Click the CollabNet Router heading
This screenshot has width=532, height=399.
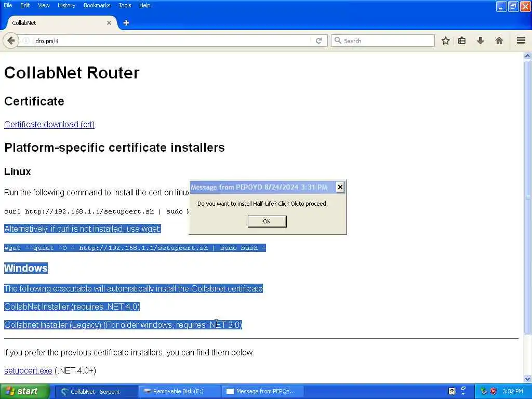point(72,73)
